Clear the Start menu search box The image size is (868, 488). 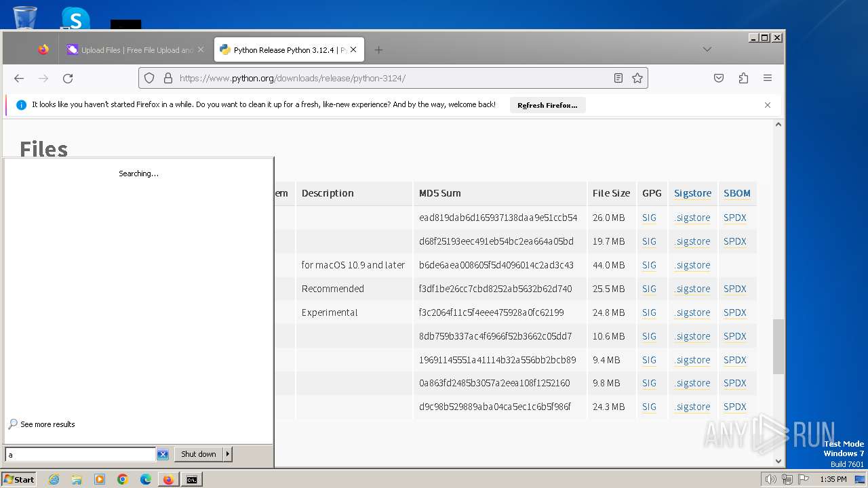coord(163,455)
